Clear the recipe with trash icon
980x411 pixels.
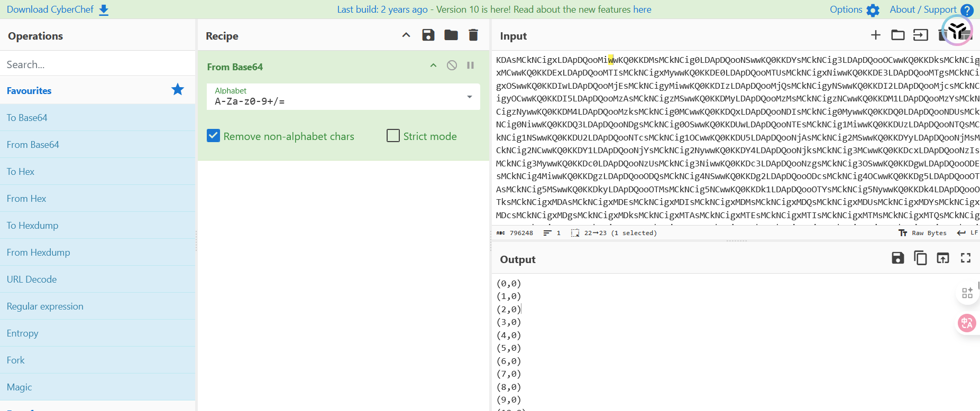click(x=473, y=35)
